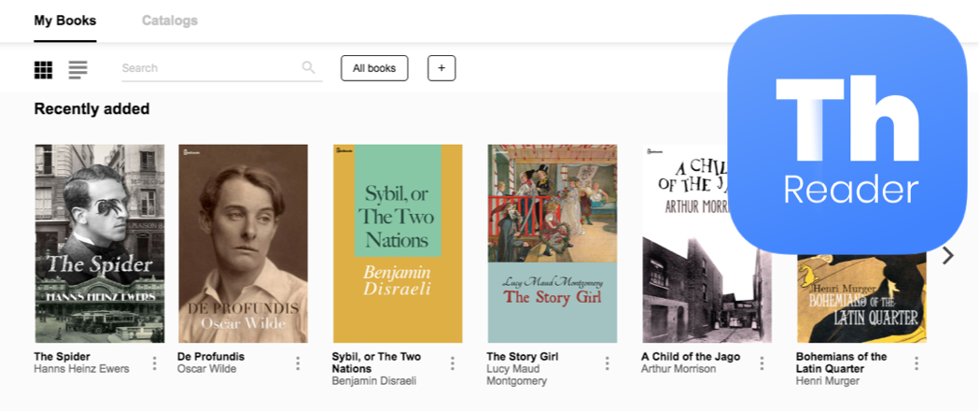Open options menu for The Story Girl

607,363
